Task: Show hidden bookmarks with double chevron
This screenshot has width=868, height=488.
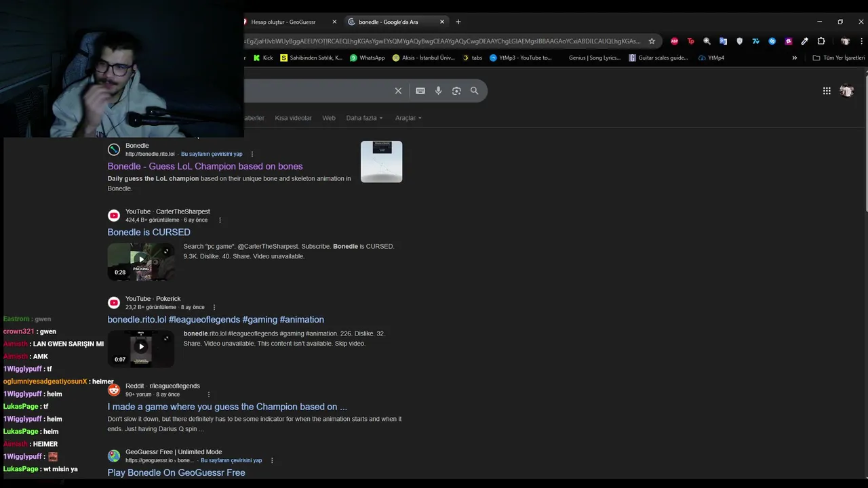Action: click(x=795, y=58)
